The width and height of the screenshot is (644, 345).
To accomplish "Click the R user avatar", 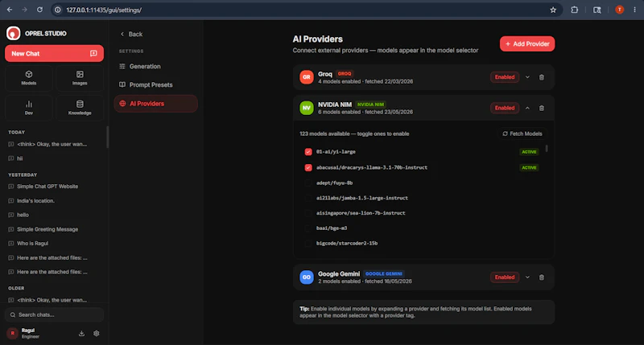I will [12, 334].
